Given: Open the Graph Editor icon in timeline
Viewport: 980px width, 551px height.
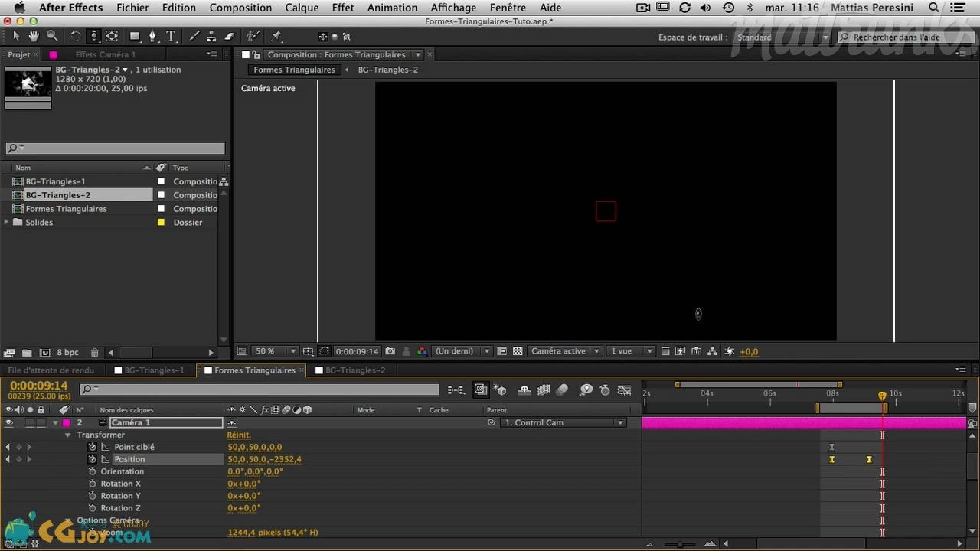Looking at the screenshot, I should coord(623,390).
